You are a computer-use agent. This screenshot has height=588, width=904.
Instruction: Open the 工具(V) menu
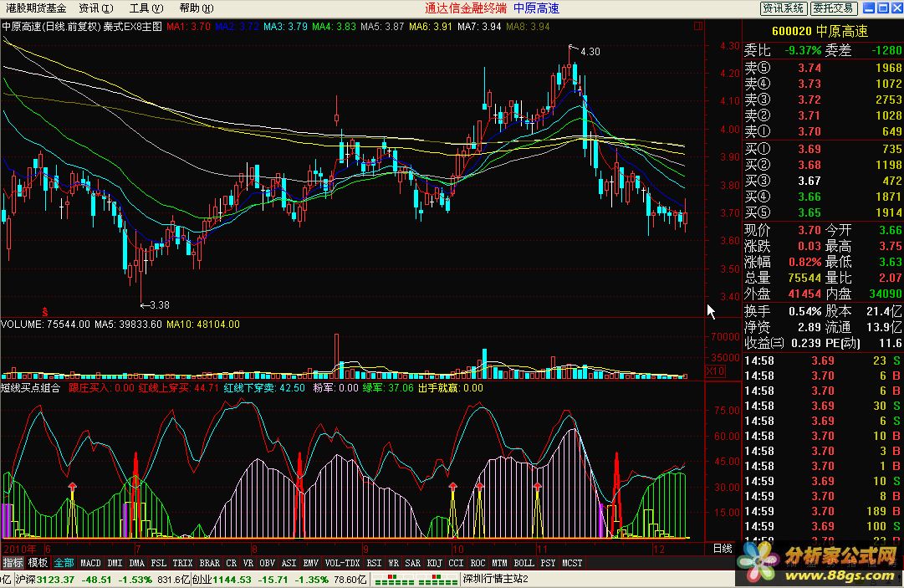[146, 8]
